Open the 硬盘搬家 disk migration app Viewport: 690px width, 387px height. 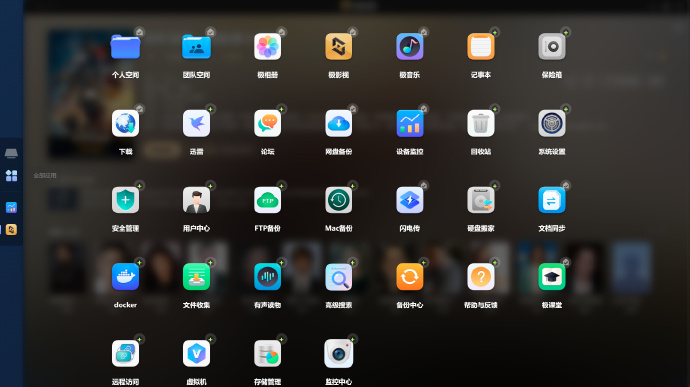481,200
